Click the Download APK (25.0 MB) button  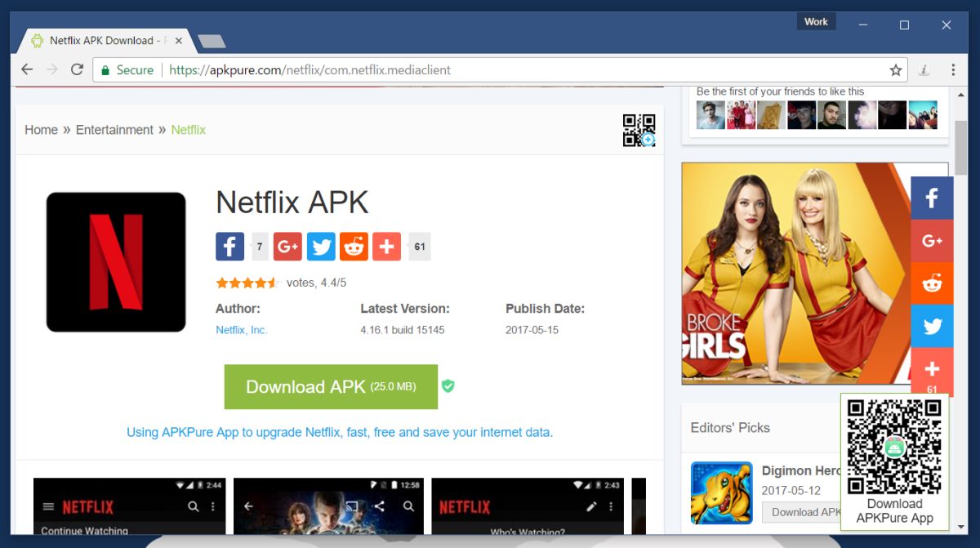331,386
